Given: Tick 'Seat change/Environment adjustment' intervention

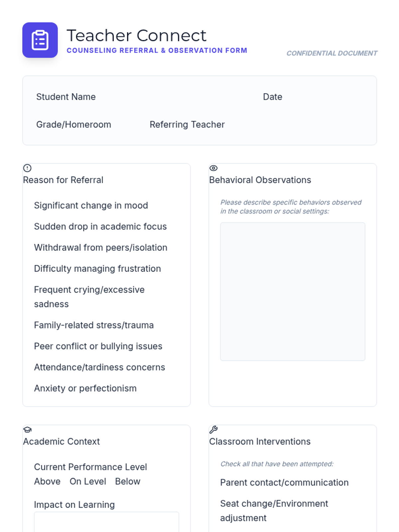Looking at the screenshot, I should 274,504.
